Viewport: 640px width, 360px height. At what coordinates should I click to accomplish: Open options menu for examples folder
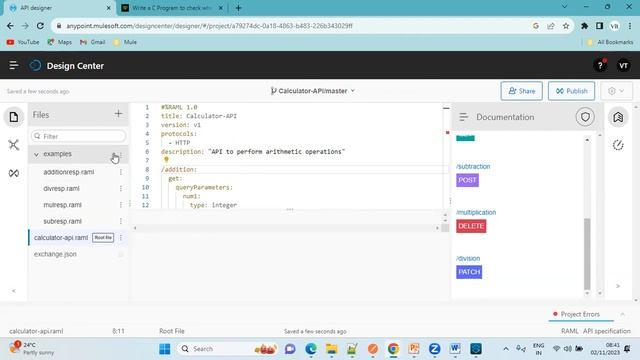point(121,154)
